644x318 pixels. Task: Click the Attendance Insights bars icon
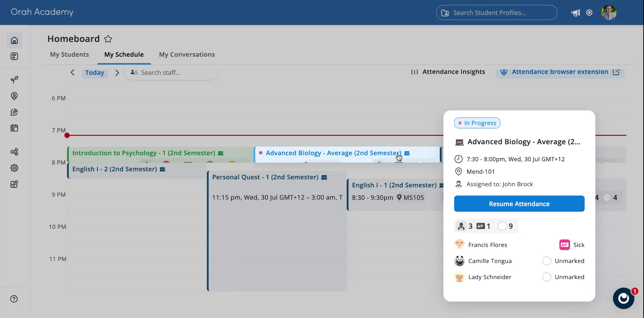[x=415, y=72]
